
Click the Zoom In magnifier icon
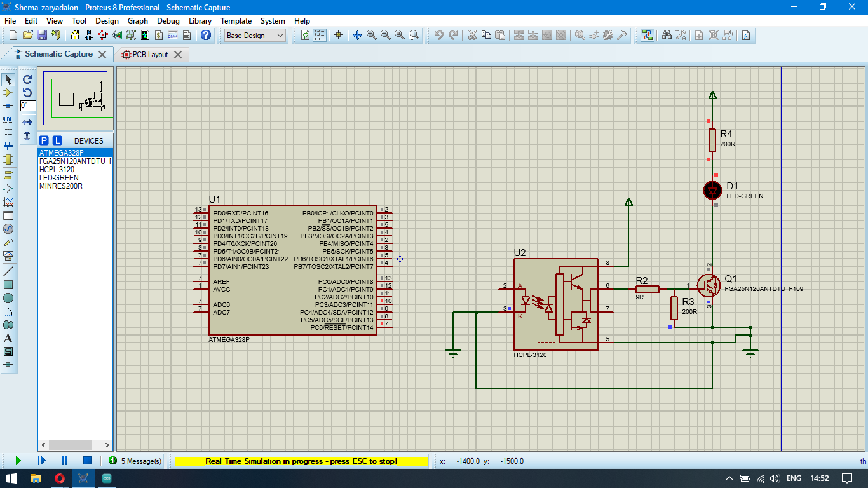pos(371,35)
